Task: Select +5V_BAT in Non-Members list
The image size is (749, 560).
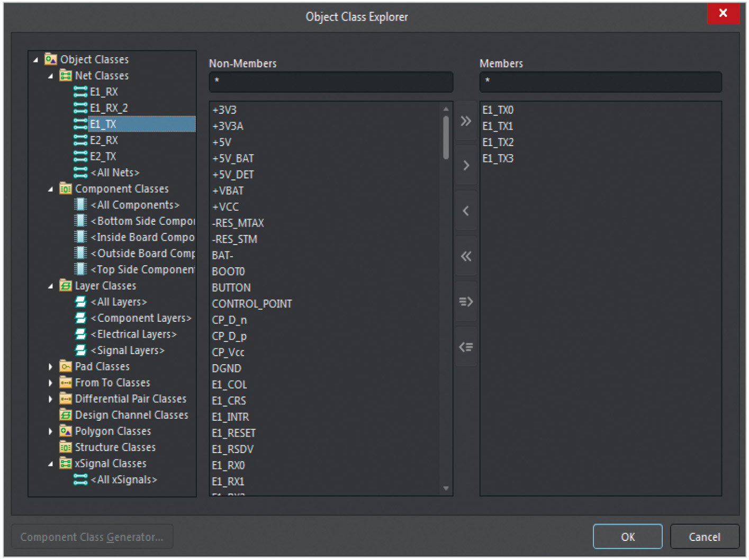Action: pyautogui.click(x=233, y=158)
